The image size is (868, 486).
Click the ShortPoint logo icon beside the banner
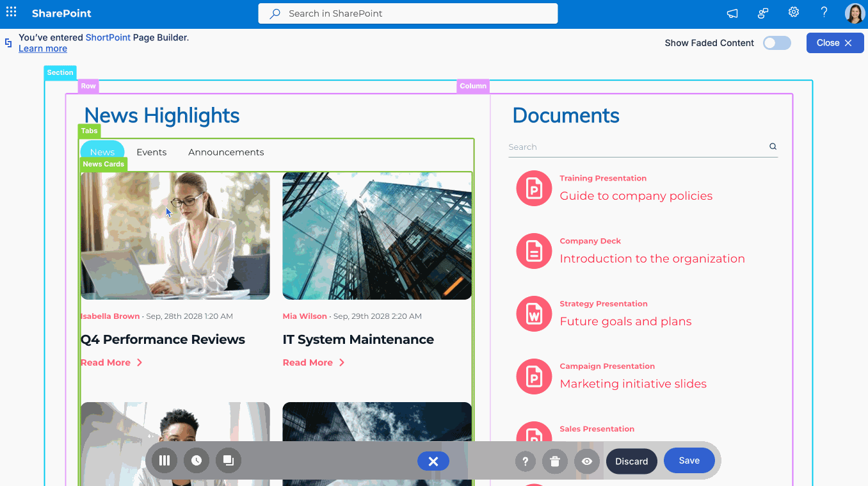[8, 43]
